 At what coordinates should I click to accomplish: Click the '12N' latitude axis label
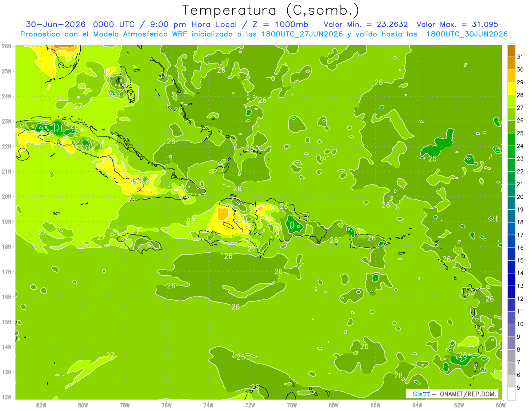pos(7,397)
